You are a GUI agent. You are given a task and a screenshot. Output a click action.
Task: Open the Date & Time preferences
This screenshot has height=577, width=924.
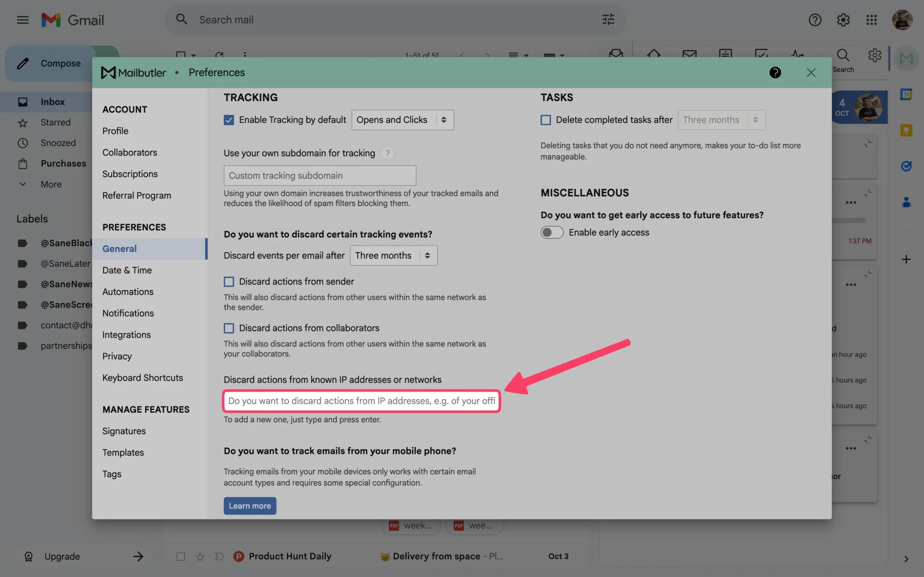pyautogui.click(x=127, y=270)
